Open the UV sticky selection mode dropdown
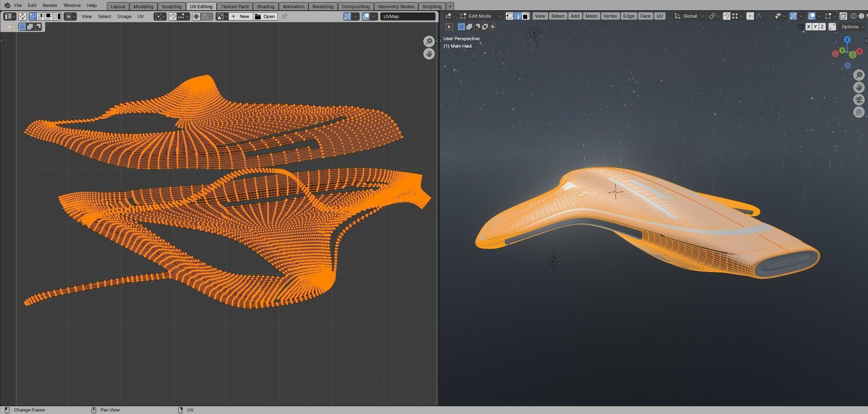The height and width of the screenshot is (414, 868). tap(70, 16)
